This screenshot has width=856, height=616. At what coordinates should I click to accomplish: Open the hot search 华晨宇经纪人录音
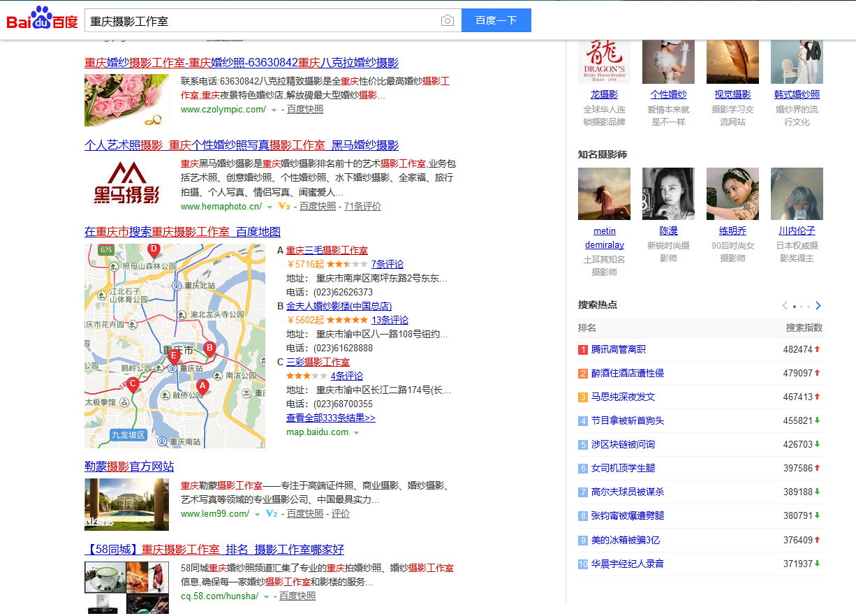coord(627,564)
